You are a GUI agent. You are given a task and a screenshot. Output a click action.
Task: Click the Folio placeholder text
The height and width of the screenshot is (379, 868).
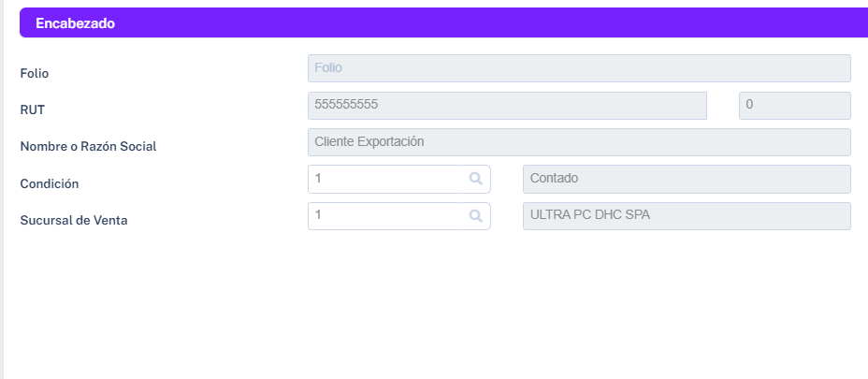328,67
